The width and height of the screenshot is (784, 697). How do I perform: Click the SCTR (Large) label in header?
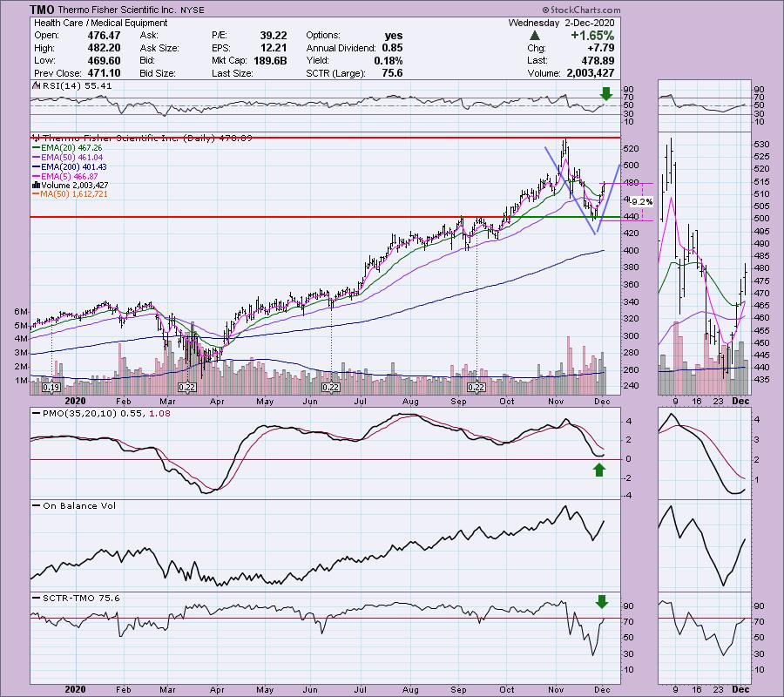335,73
